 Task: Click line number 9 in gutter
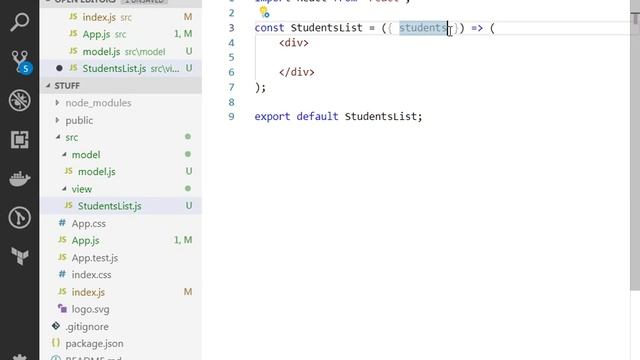(x=231, y=116)
